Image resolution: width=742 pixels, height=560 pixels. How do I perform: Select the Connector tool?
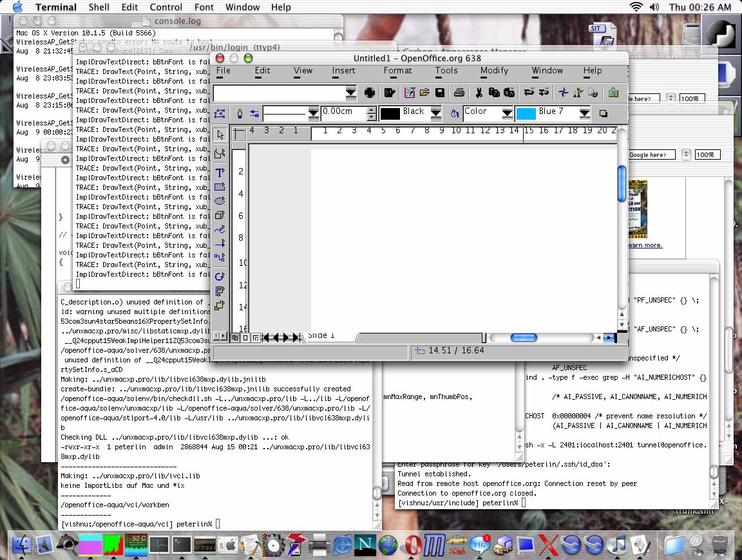[220, 257]
